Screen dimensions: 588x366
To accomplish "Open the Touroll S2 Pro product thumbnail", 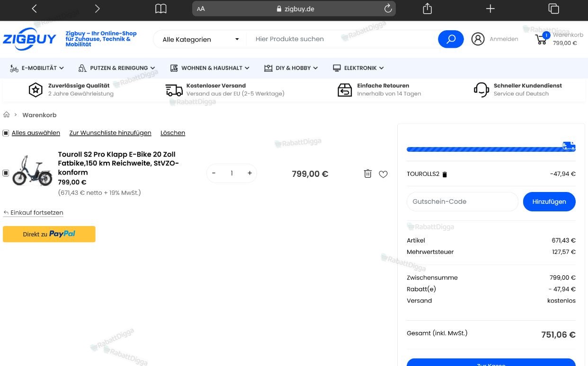I will pos(32,170).
